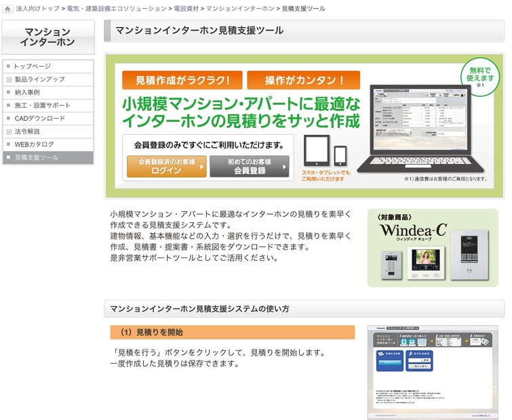The height and width of the screenshot is (420, 512).
Task: Click the tablet device icon
Action: pyautogui.click(x=317, y=150)
